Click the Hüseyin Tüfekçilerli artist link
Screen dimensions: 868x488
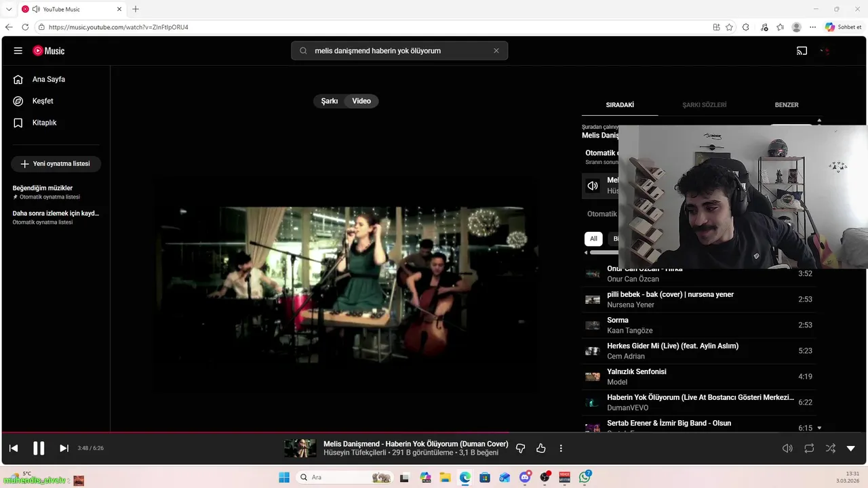(x=355, y=453)
